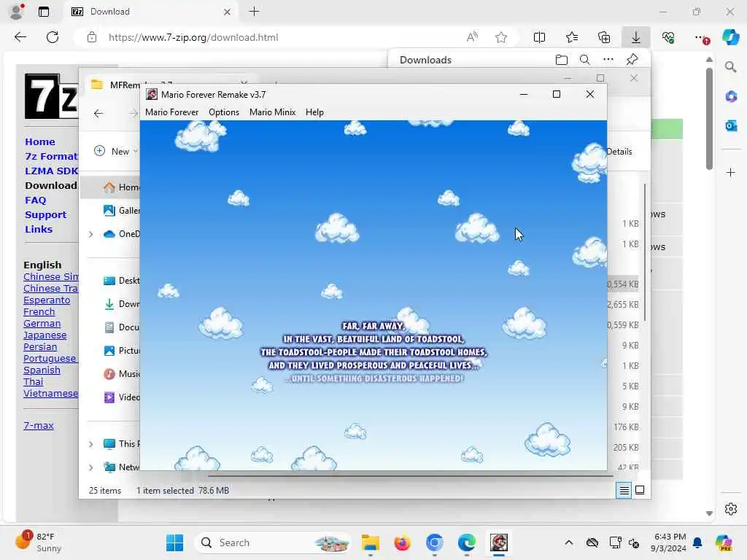The height and width of the screenshot is (560, 747).
Task: Select the Download browser tab
Action: (150, 12)
